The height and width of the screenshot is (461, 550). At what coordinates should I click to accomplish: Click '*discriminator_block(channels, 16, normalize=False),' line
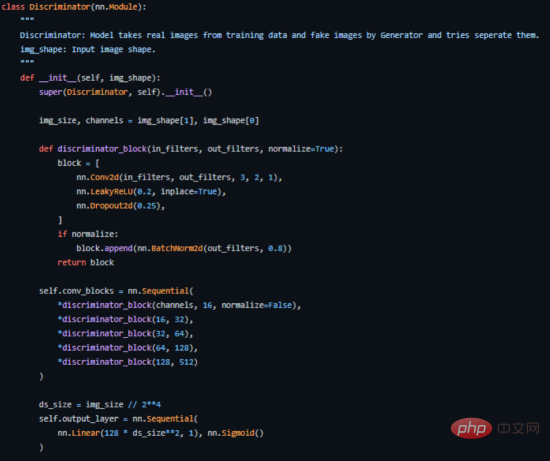click(179, 305)
